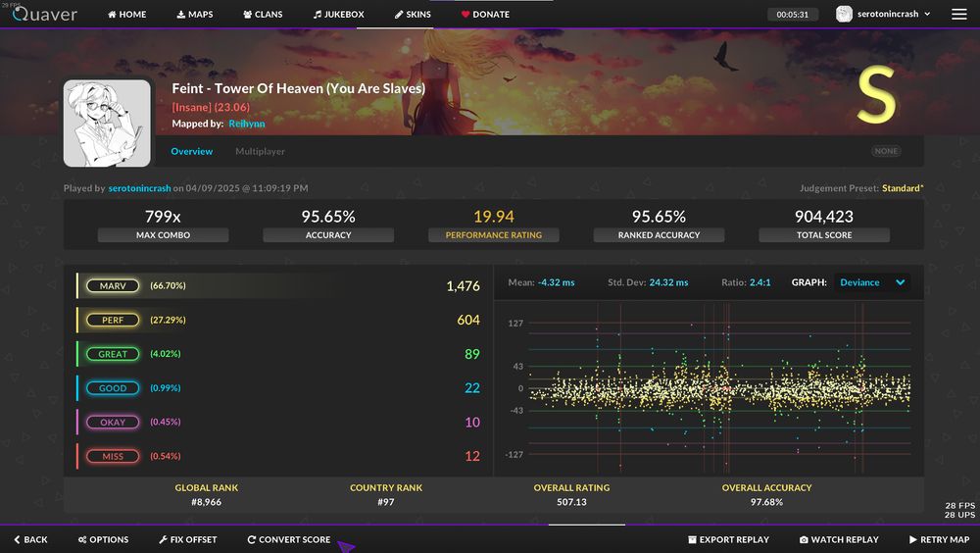Click the Export Replay save icon

[x=692, y=539]
